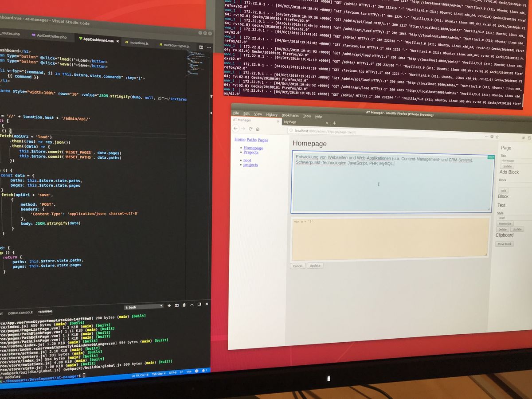Open Firefox Edit menu
Image resolution: width=532 pixels, height=399 pixels.
pyautogui.click(x=246, y=114)
